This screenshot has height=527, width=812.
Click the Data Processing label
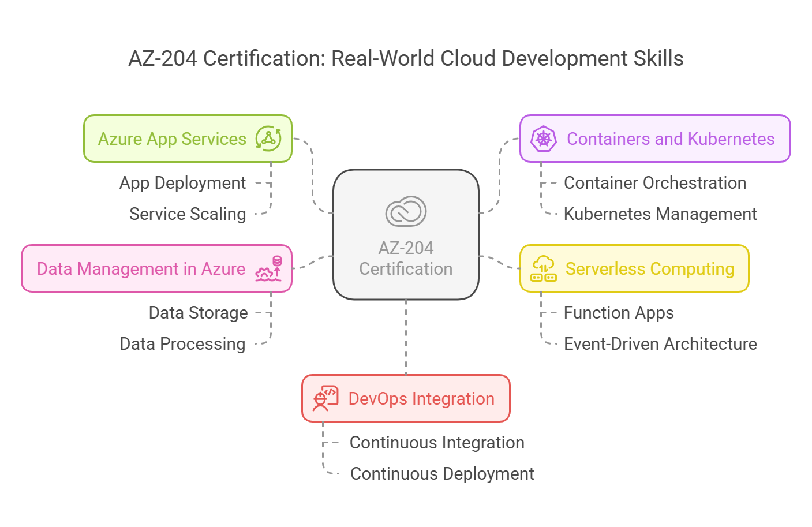point(182,344)
